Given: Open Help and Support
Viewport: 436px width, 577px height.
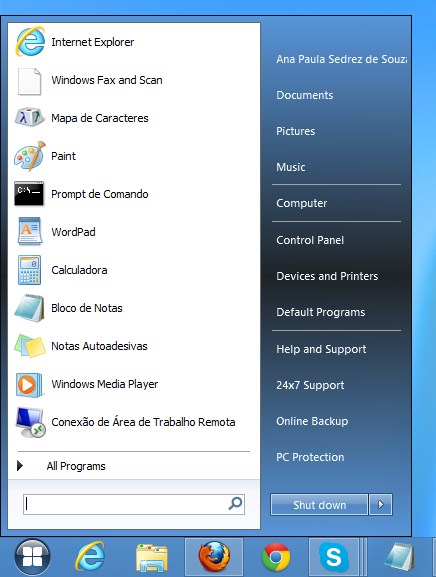Looking at the screenshot, I should pos(321,349).
